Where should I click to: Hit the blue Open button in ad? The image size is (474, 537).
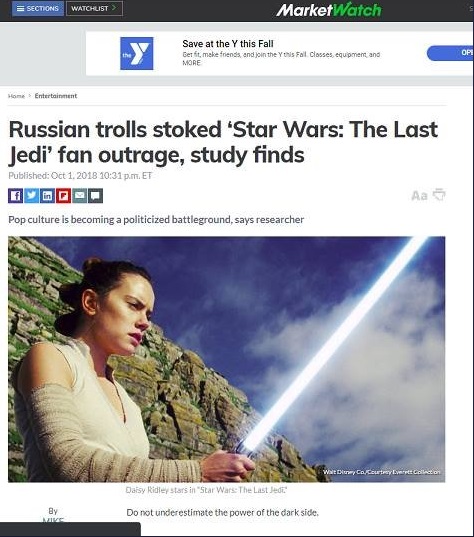click(450, 53)
